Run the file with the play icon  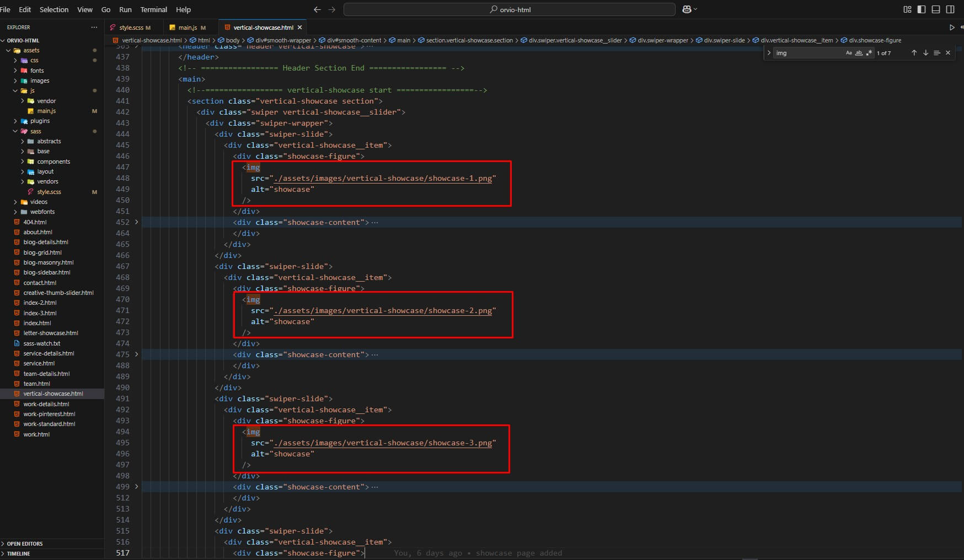click(x=951, y=27)
